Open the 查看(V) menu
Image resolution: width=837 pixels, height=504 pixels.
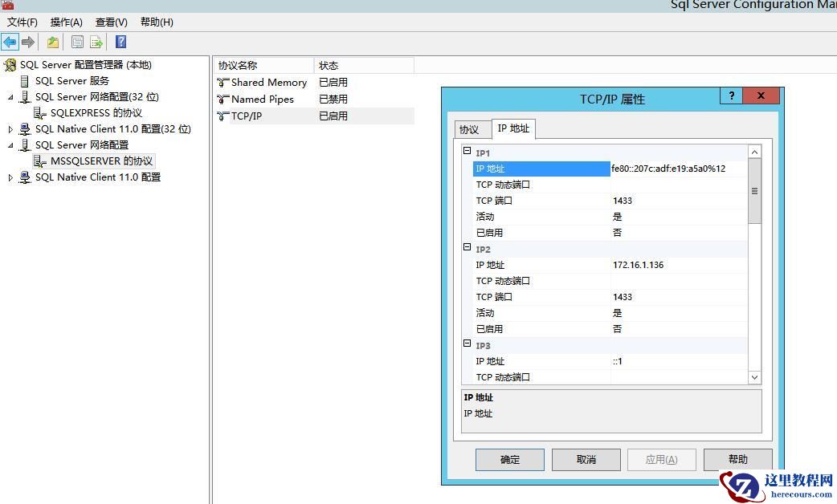[111, 22]
